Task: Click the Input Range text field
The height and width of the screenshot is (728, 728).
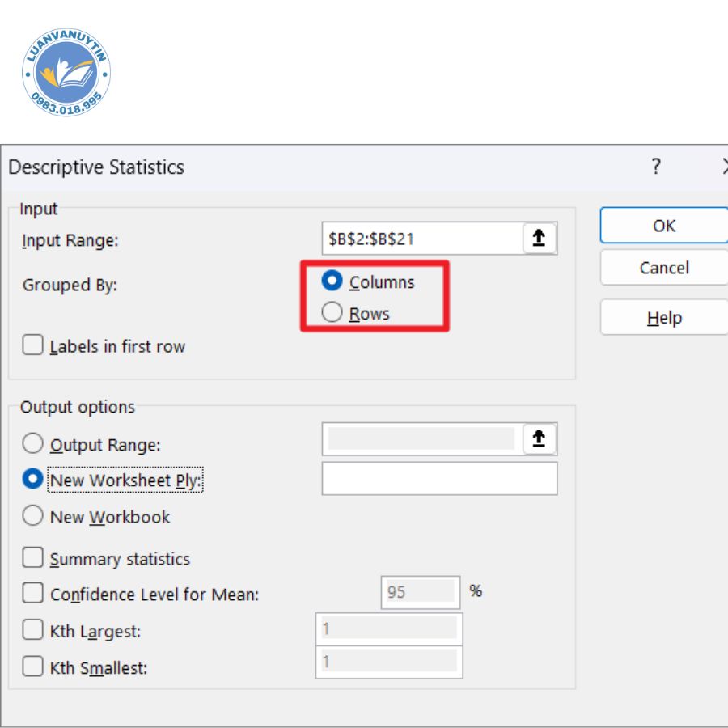Action: 421,239
